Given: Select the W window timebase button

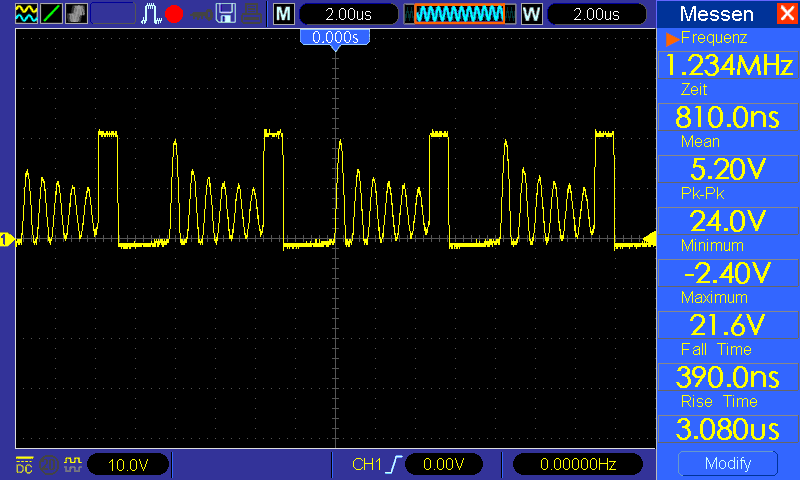Looking at the screenshot, I should pos(532,14).
